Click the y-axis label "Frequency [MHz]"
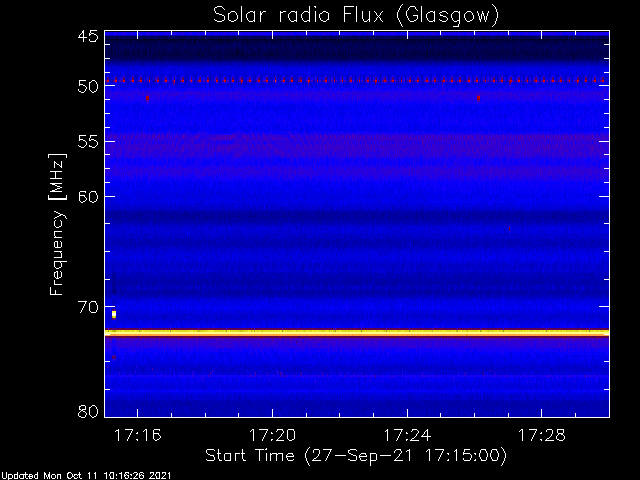The height and width of the screenshot is (480, 640). (x=57, y=224)
